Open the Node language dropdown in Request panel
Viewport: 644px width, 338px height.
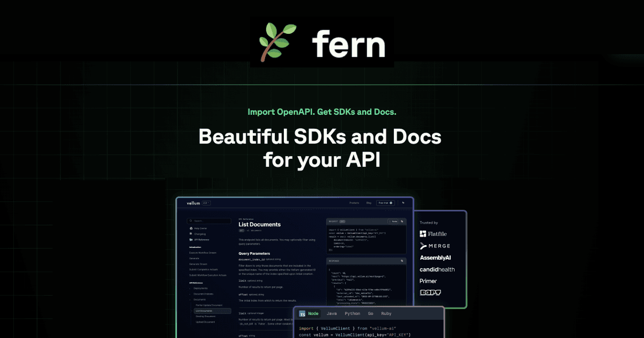[x=393, y=221]
